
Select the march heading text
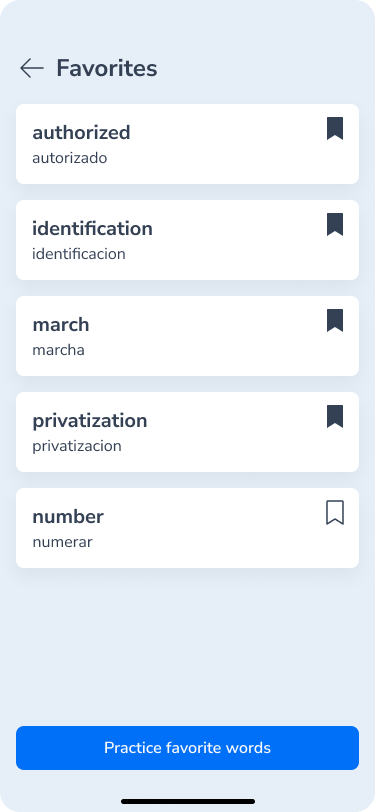pos(61,325)
